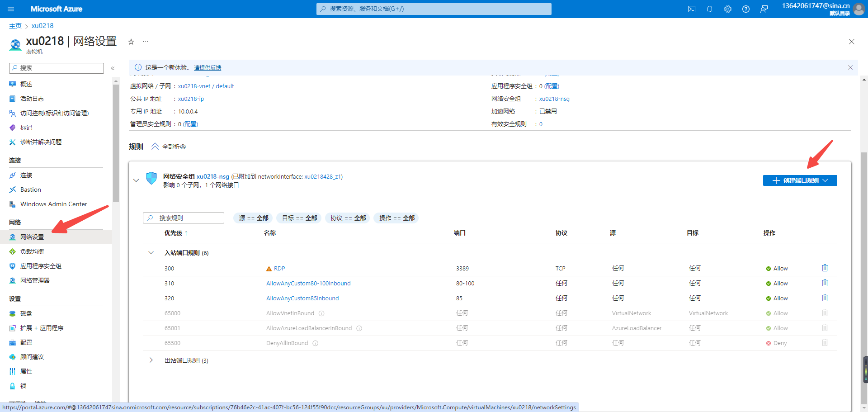Show info for AllowAzureLoadBalancerInBound rule
This screenshot has height=412, width=868.
[359, 328]
